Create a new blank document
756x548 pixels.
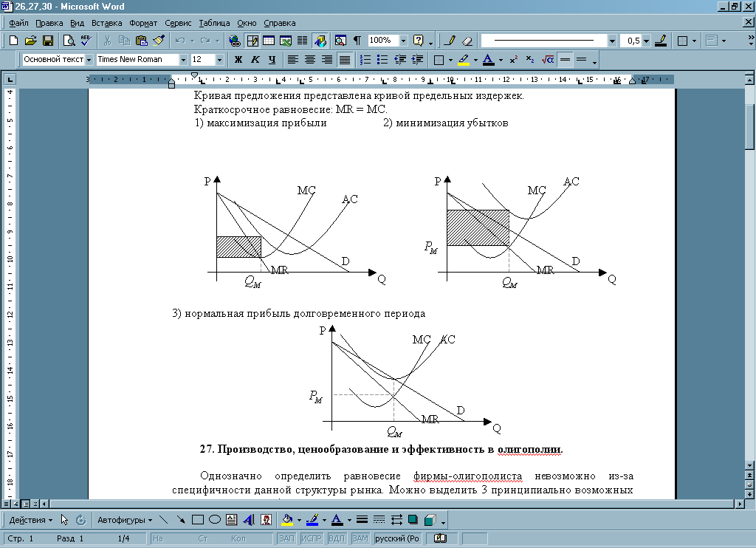(x=13, y=41)
